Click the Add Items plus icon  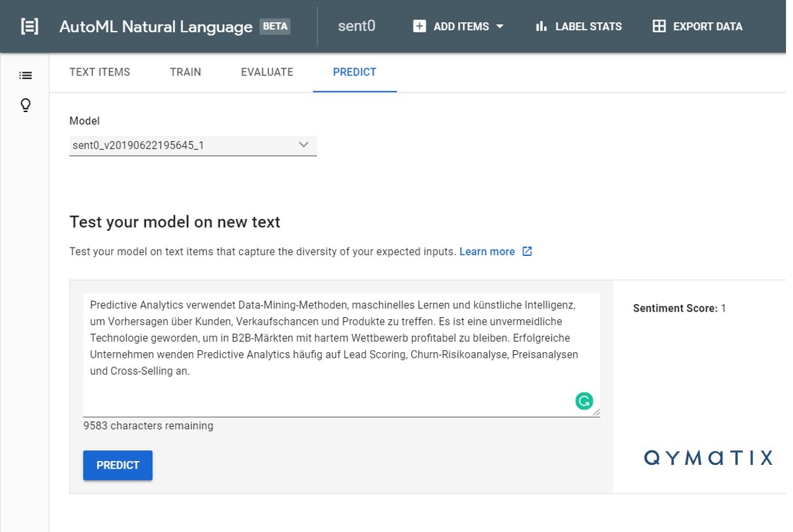(x=420, y=27)
